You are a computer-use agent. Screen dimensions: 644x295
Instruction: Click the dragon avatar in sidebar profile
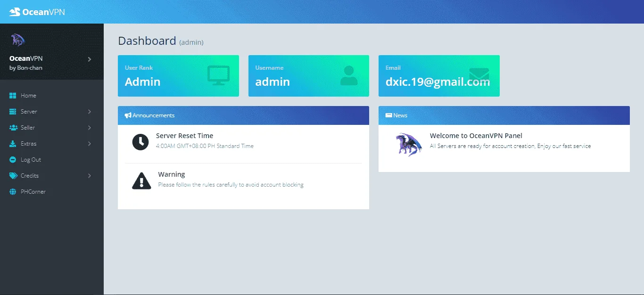(17, 40)
